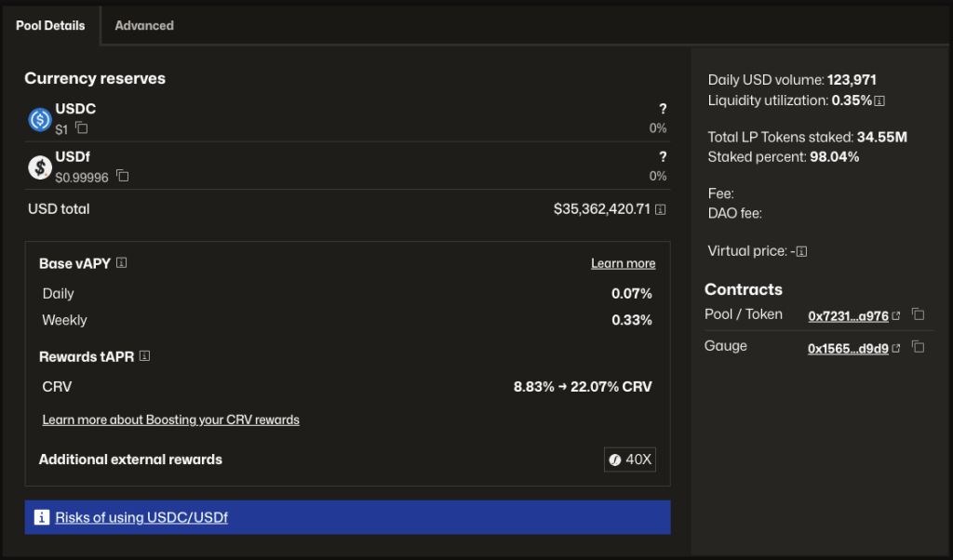Viewport: 953px width, 560px height.
Task: Click the info icon in risks banner
Action: [x=41, y=517]
